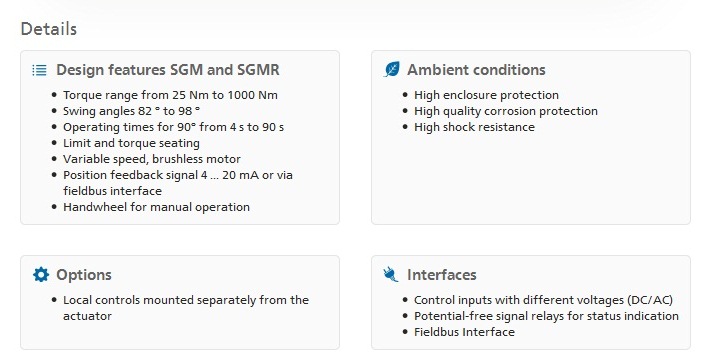Click the leaf icon beside Ambient conditions

click(x=392, y=69)
